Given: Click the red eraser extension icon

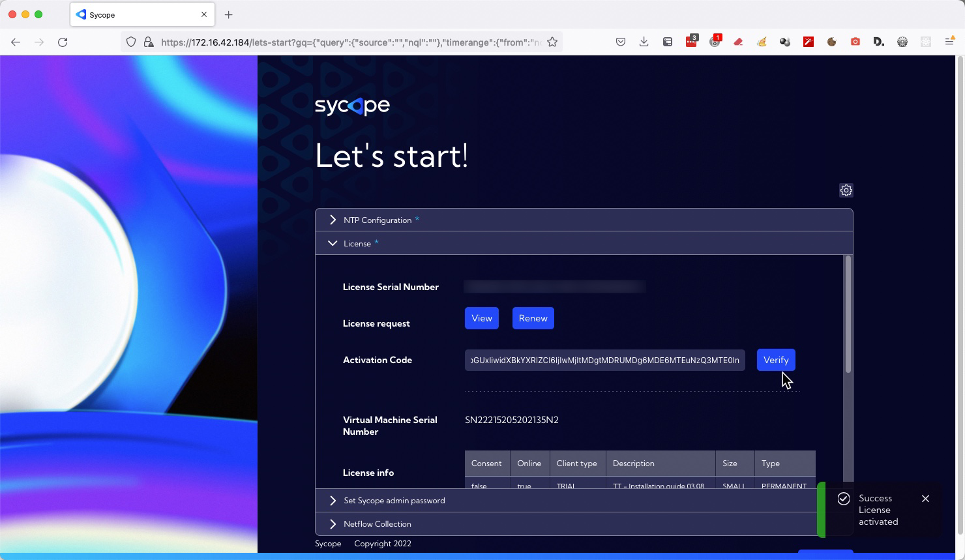Looking at the screenshot, I should (738, 42).
